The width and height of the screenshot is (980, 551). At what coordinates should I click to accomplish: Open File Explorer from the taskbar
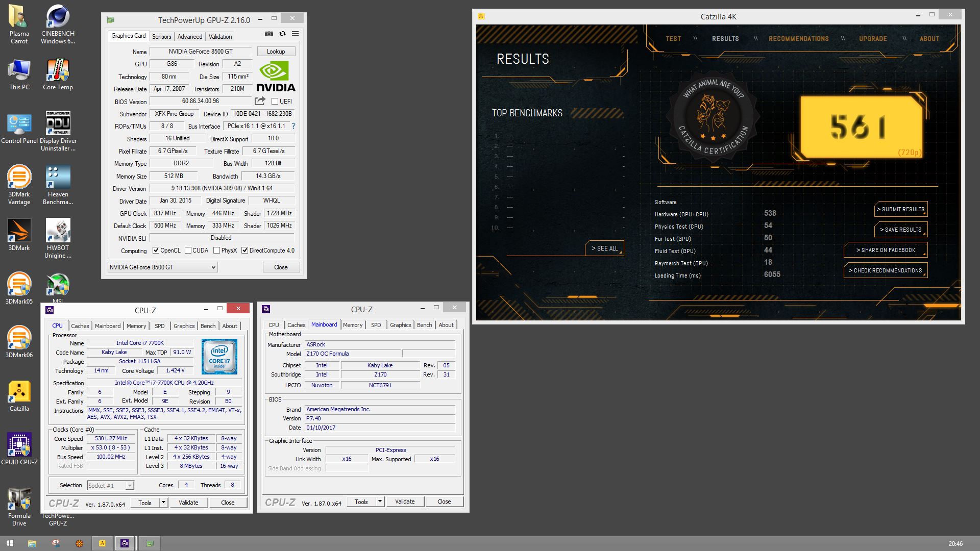[32, 543]
